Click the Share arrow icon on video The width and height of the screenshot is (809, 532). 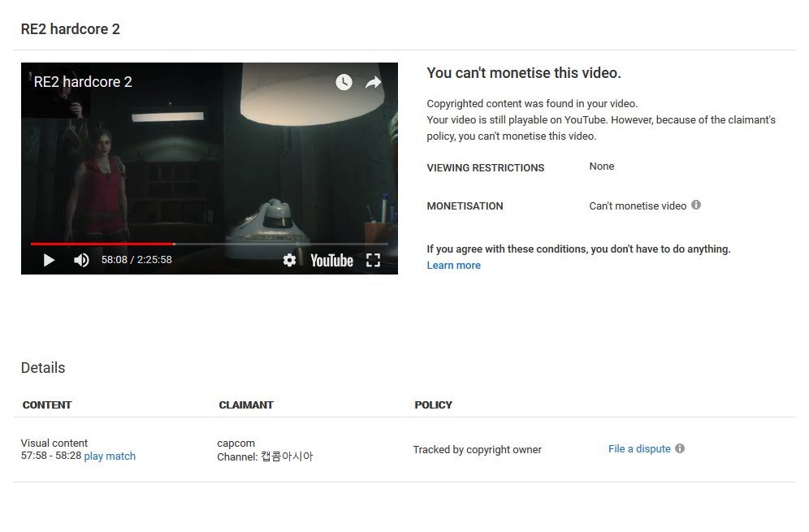coord(373,82)
